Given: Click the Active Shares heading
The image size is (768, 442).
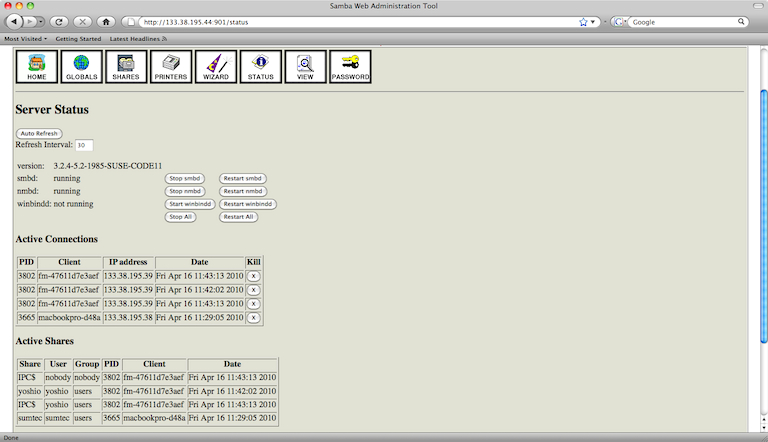Looking at the screenshot, I should [45, 341].
